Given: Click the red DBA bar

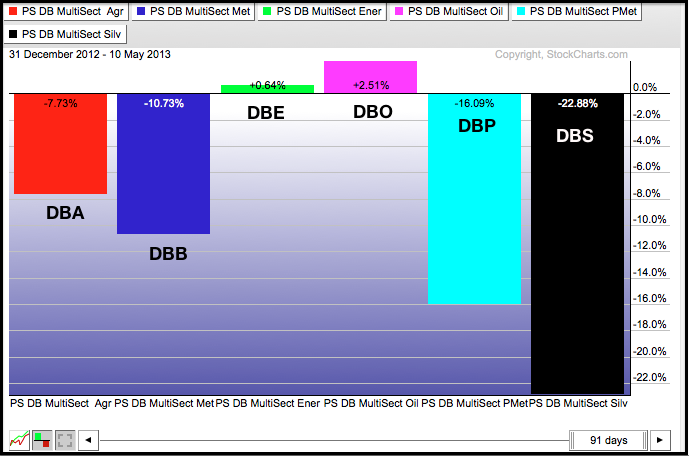Looking at the screenshot, I should point(61,144).
